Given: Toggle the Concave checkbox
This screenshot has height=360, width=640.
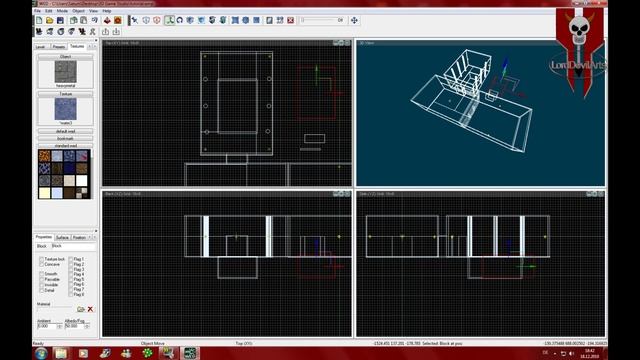Looking at the screenshot, I should 41,264.
